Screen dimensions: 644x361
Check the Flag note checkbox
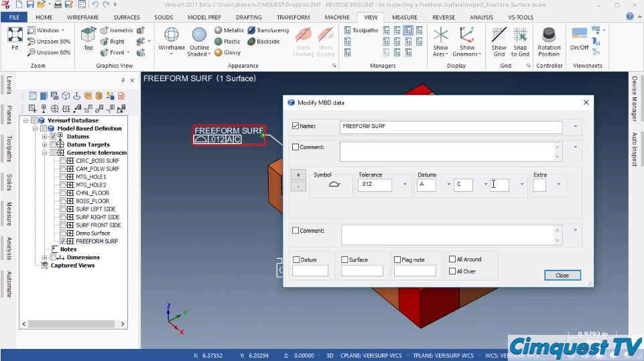click(x=397, y=260)
